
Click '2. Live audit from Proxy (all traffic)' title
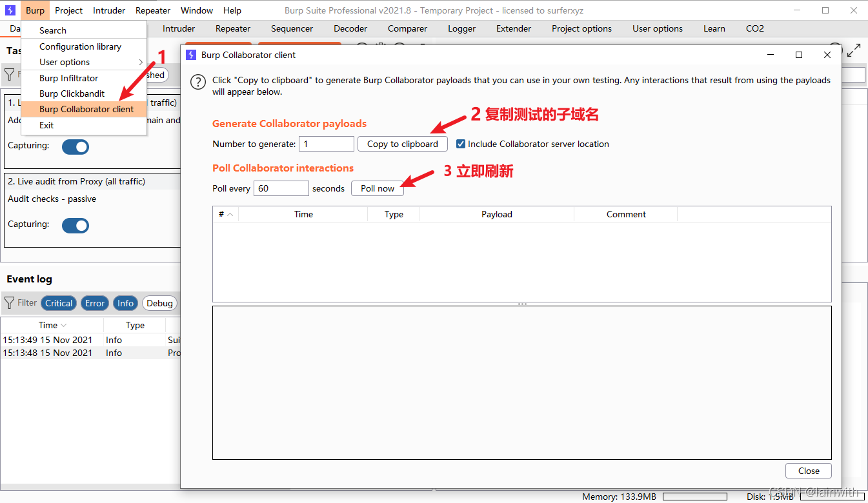click(76, 181)
